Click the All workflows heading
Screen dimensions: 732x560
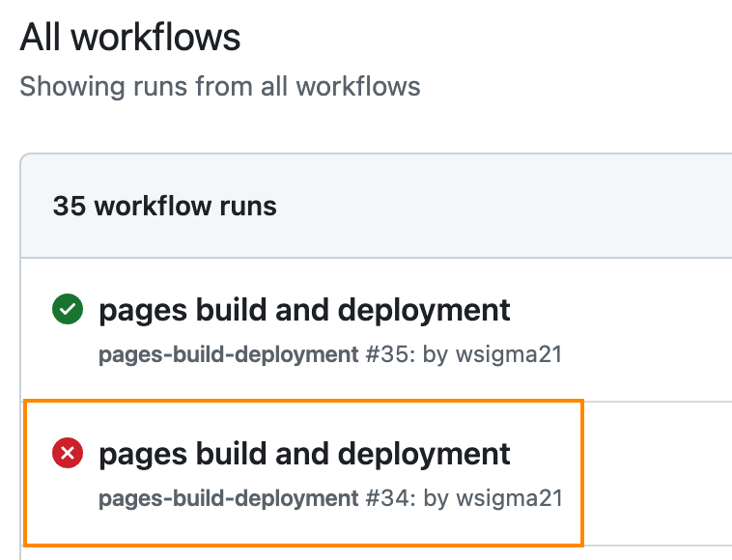click(130, 37)
